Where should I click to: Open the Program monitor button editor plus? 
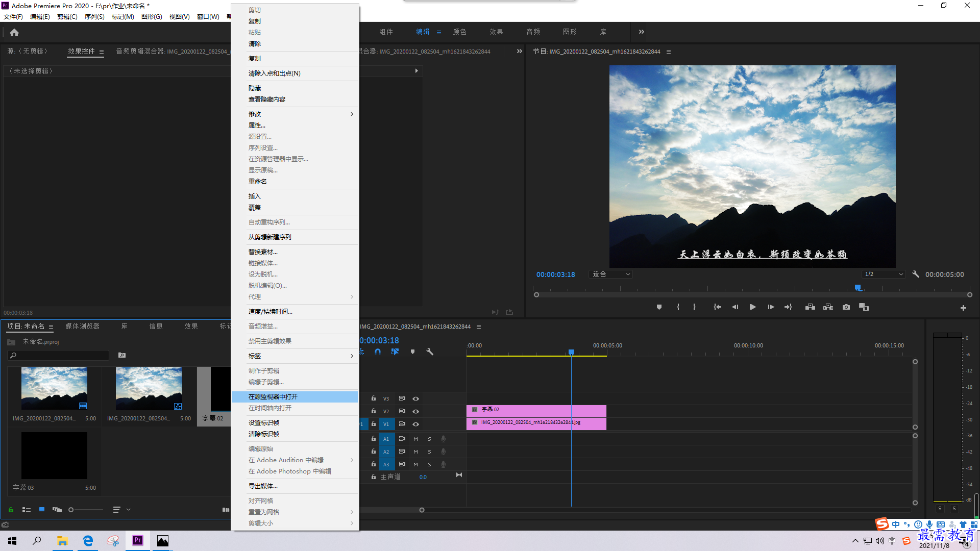[x=963, y=308]
